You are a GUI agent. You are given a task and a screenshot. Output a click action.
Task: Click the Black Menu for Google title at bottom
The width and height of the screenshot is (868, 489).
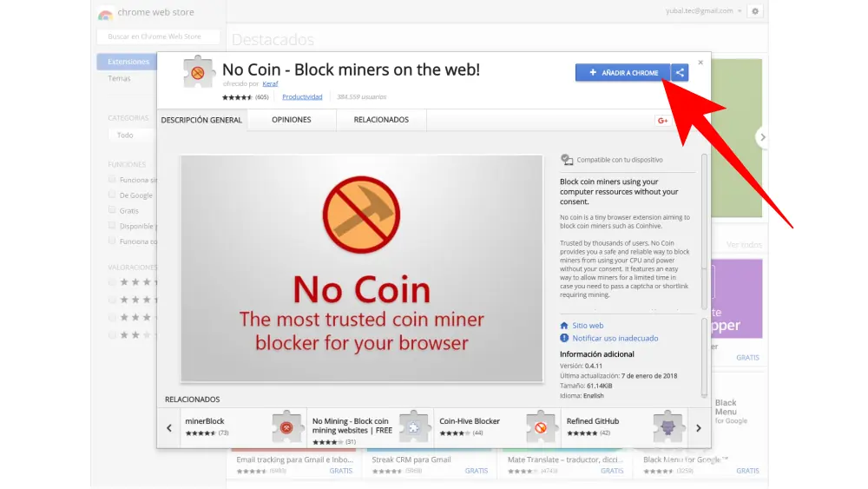pyautogui.click(x=686, y=459)
